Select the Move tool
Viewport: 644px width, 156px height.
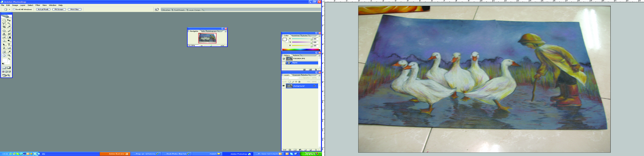pos(9,20)
